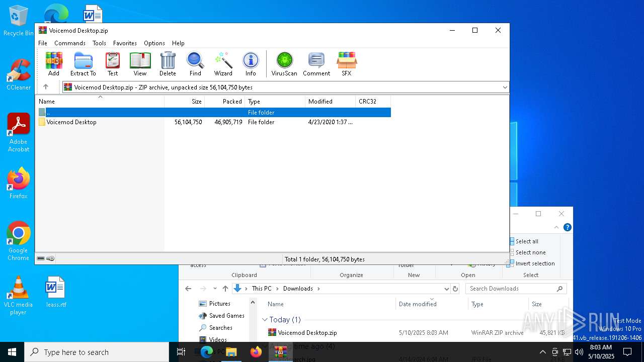Show archive Info
The width and height of the screenshot is (644, 362).
(251, 64)
